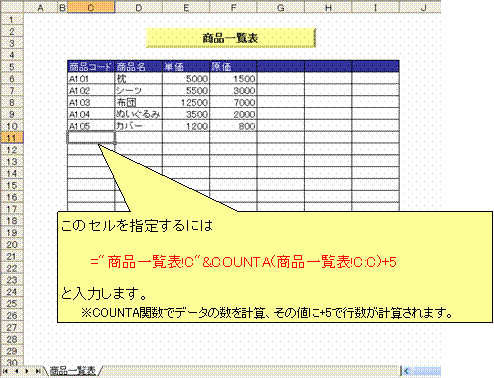
Task: Click cell containing A103
Action: tap(91, 102)
